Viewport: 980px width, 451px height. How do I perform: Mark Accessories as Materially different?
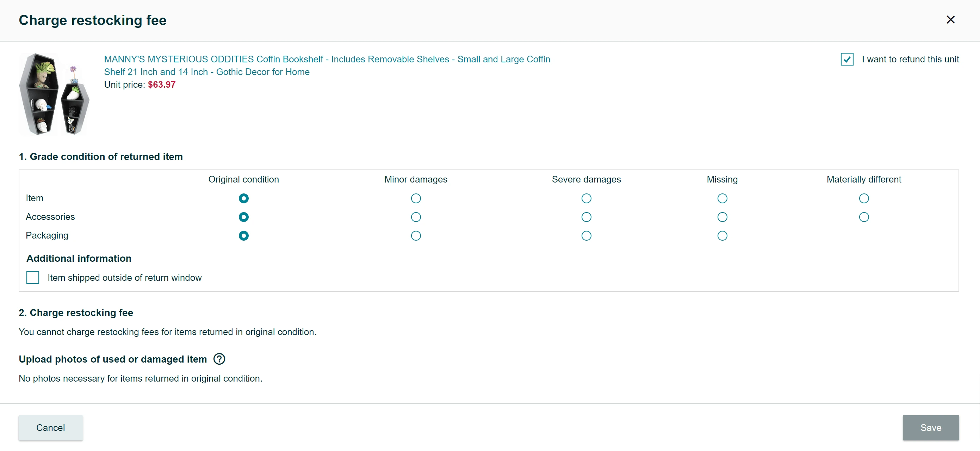pyautogui.click(x=864, y=217)
